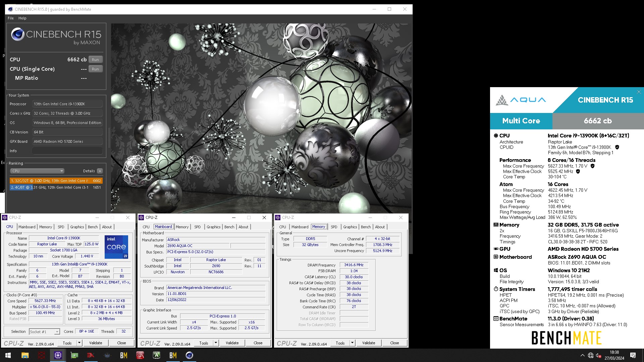
Task: Click BenchMate taskbar icon next to Cinebench icon
Action: tap(173, 355)
